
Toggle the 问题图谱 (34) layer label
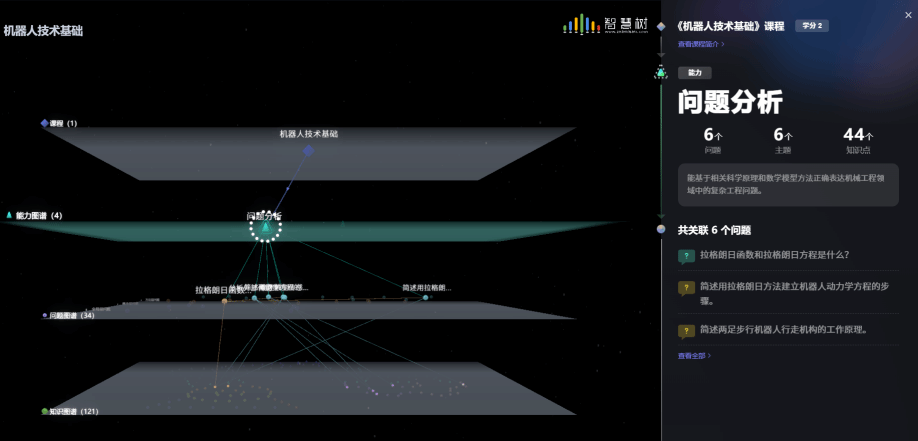coord(68,315)
